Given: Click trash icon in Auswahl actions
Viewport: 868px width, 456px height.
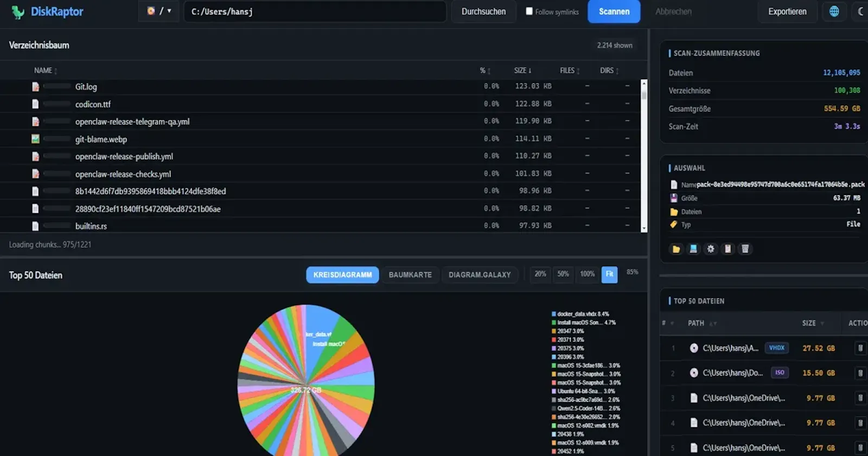Looking at the screenshot, I should [745, 249].
